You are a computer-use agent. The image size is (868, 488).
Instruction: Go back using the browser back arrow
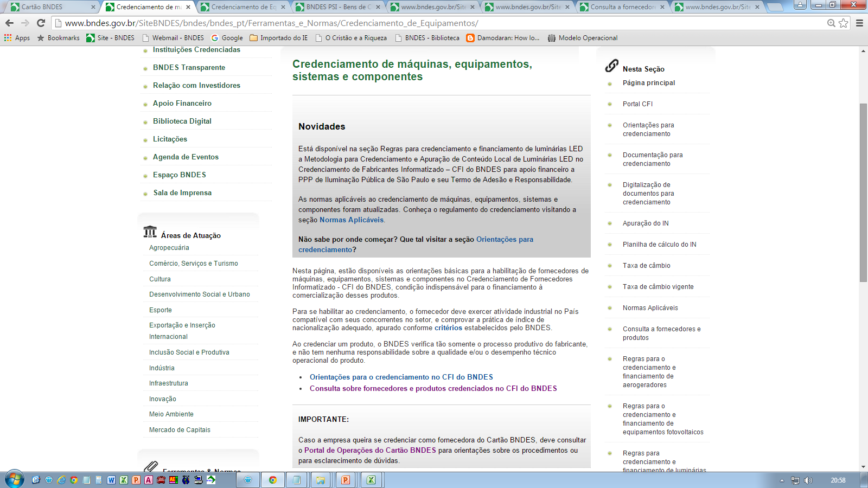(9, 23)
